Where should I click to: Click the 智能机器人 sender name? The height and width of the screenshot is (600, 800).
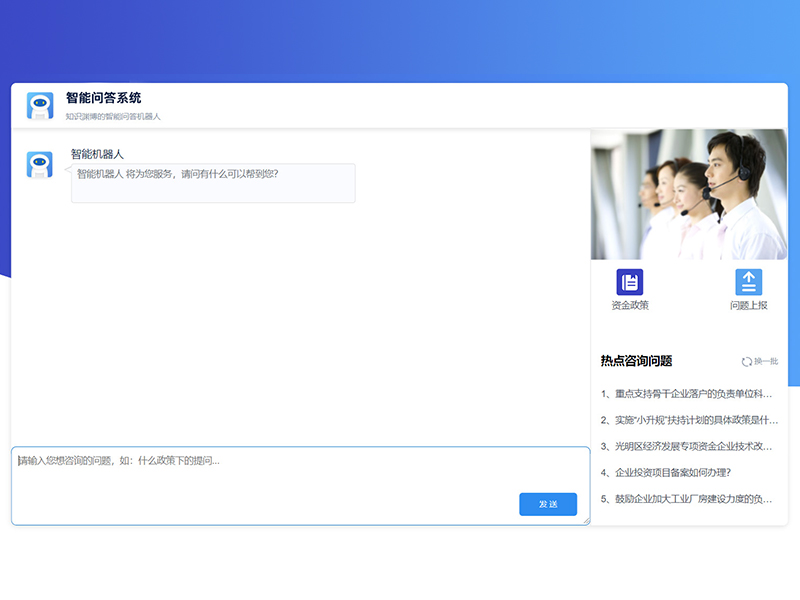click(x=97, y=154)
